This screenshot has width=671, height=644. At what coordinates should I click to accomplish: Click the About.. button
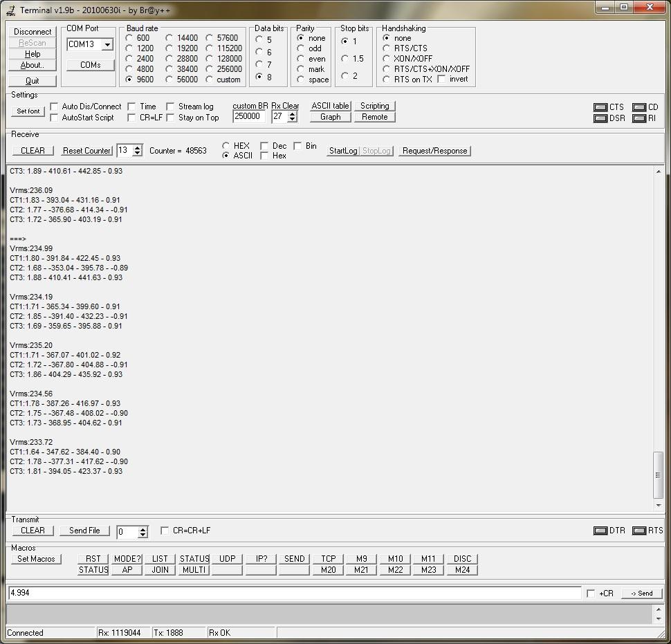point(33,65)
